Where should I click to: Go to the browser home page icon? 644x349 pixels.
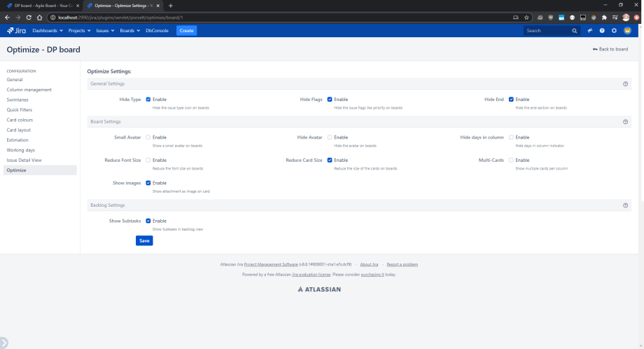(39, 18)
